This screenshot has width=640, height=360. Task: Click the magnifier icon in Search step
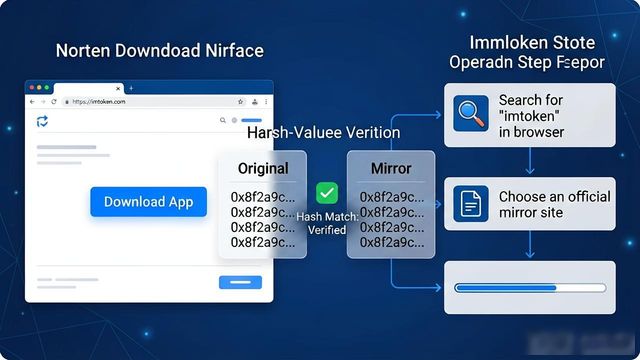tap(471, 113)
